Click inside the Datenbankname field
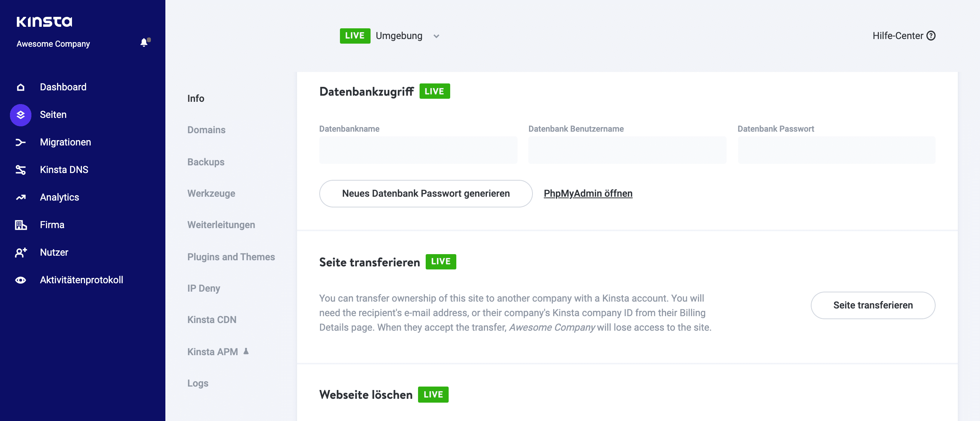 tap(418, 150)
